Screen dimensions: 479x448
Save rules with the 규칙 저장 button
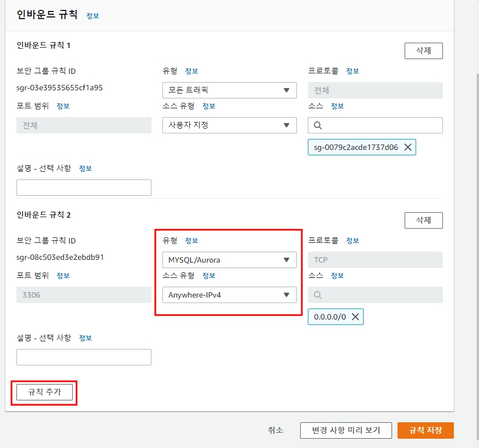pyautogui.click(x=425, y=430)
